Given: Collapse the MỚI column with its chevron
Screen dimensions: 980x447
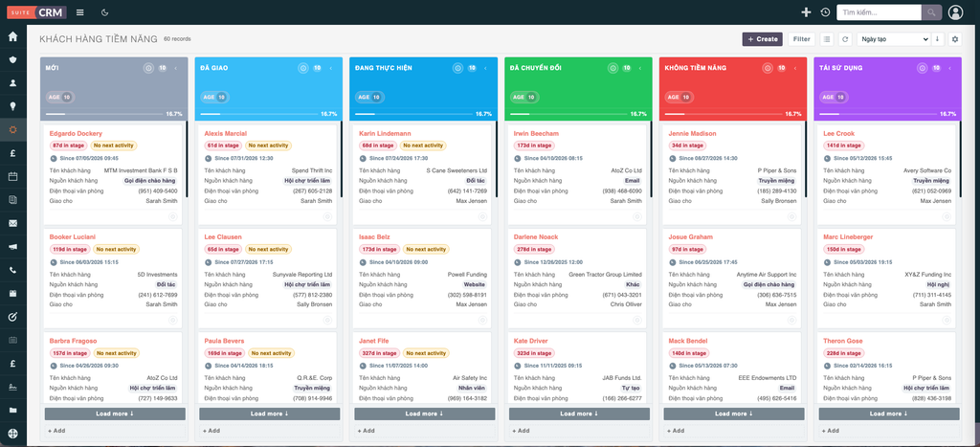Looking at the screenshot, I should [x=176, y=68].
